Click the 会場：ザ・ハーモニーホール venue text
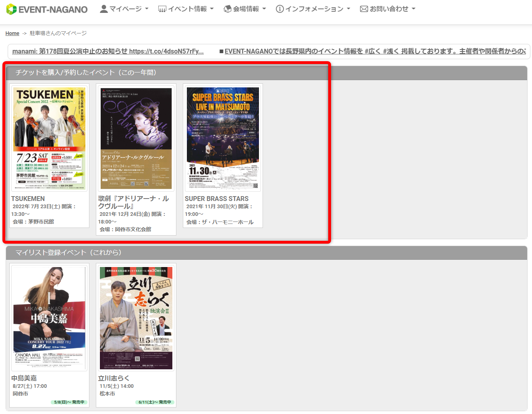Screen dimensions: 532x414 220,222
